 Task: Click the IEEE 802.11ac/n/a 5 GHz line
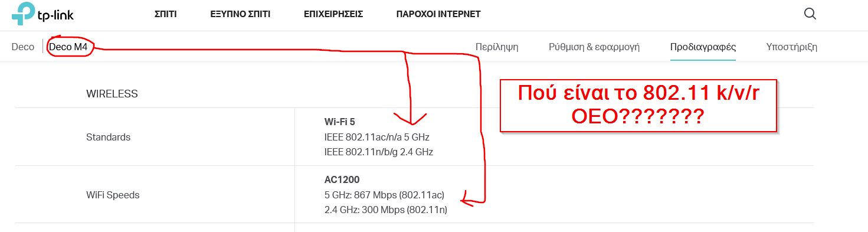click(377, 137)
